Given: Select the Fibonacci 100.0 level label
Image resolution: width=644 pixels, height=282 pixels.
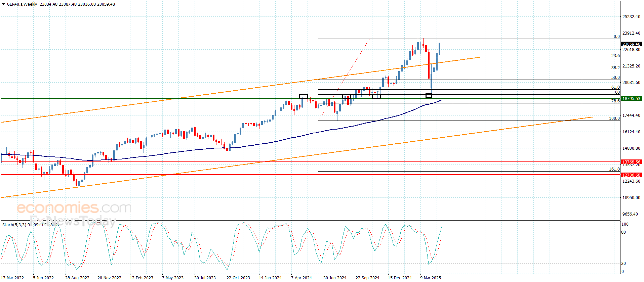Looking at the screenshot, I should pyautogui.click(x=614, y=118).
